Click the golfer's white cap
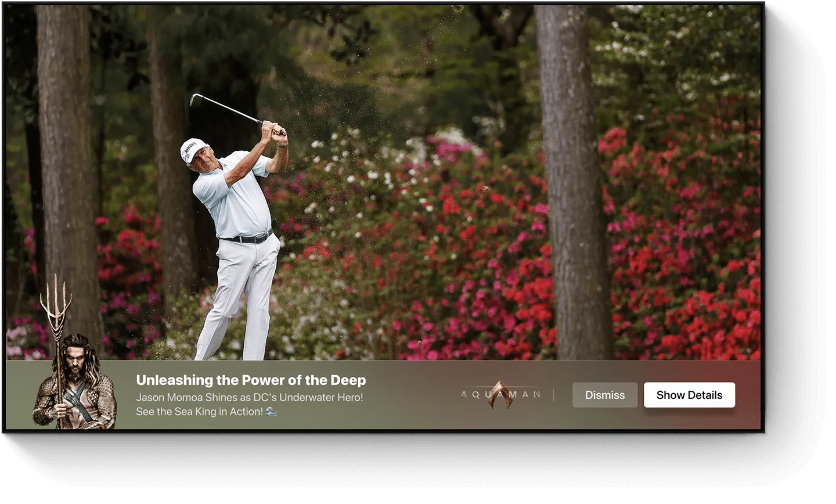The image size is (836, 504). click(x=192, y=150)
